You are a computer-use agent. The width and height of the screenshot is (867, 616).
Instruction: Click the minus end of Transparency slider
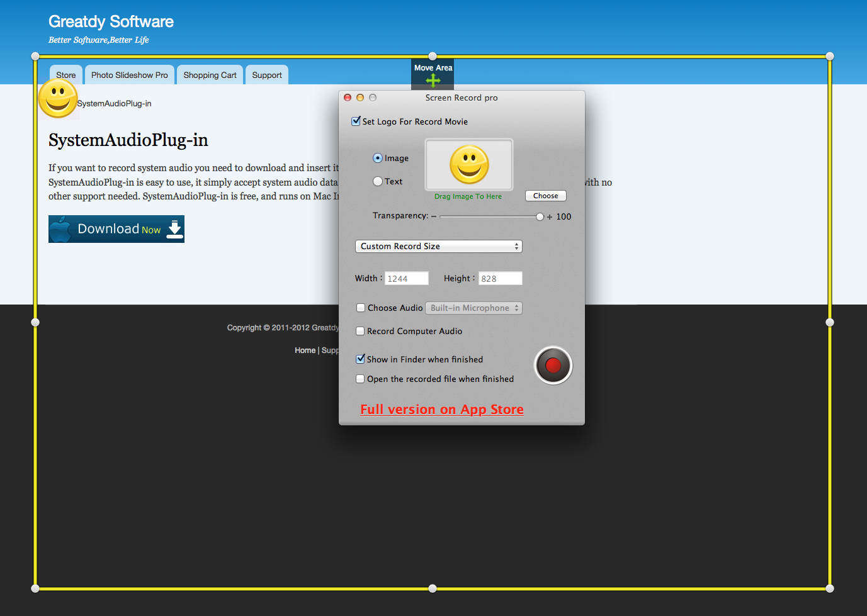click(434, 216)
